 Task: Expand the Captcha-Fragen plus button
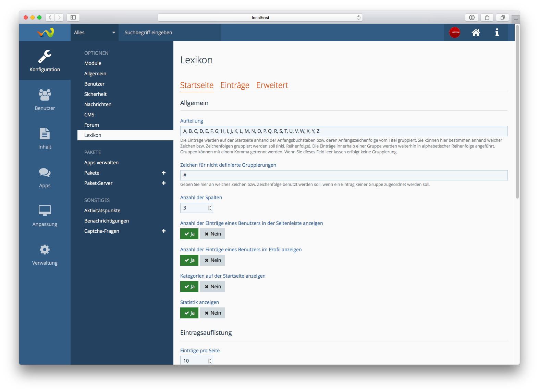(164, 231)
